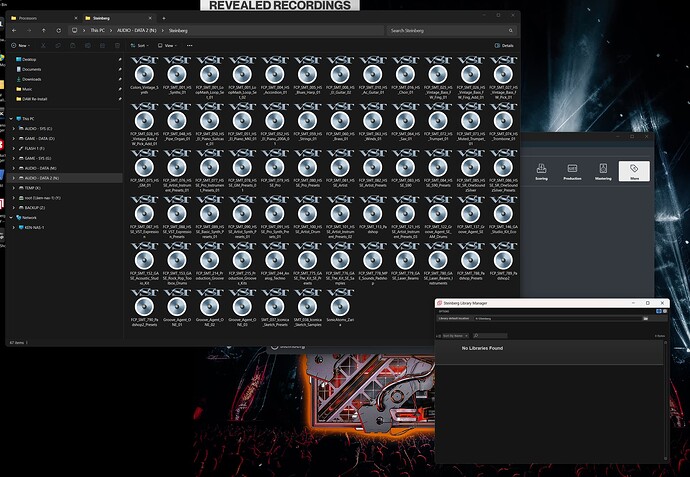Image resolution: width=690 pixels, height=477 pixels.
Task: Select KEN-NAS-1 under Network
Action: pyautogui.click(x=34, y=227)
